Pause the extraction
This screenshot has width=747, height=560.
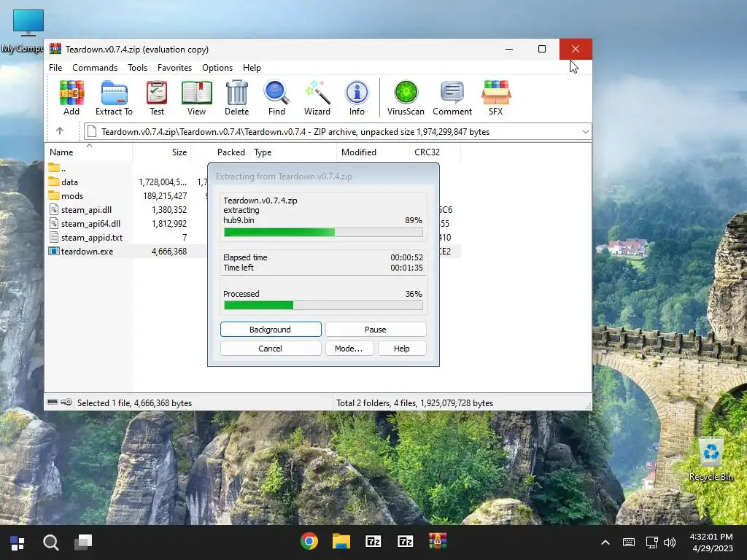(376, 330)
